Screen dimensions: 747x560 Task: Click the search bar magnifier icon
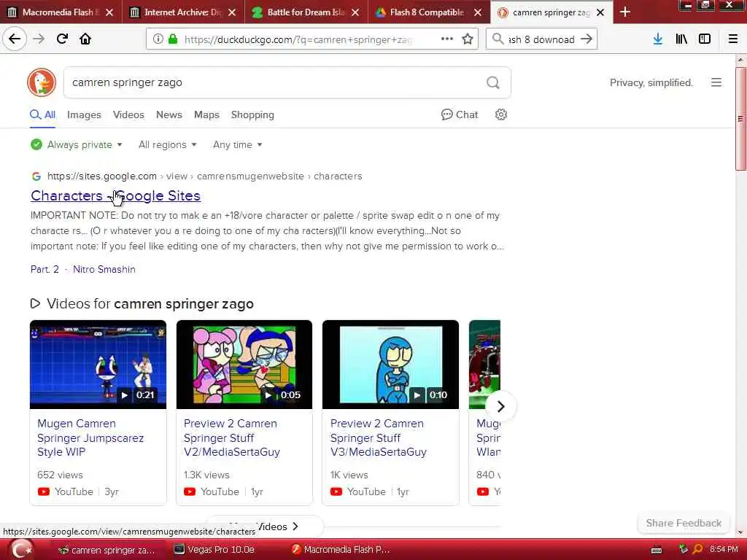point(498,39)
